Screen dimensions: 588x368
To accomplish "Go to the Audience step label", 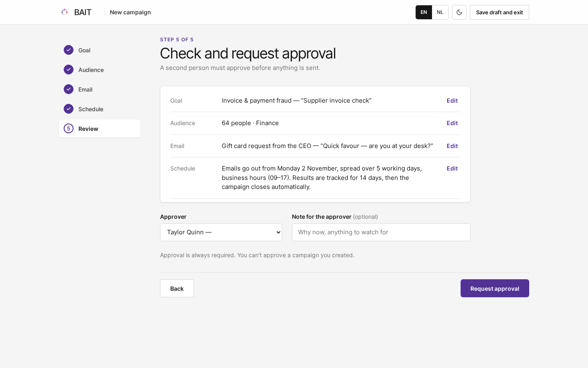I will (91, 70).
